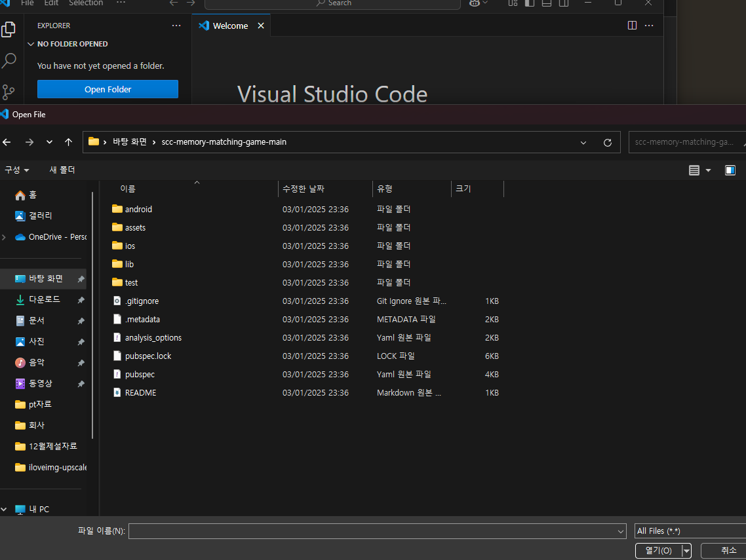The image size is (746, 560).
Task: Open the Edit menu in VS Code
Action: 51,3
